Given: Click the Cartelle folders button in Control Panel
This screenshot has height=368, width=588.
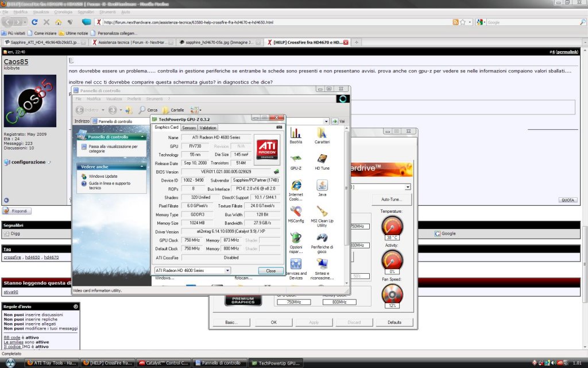Looking at the screenshot, I should pos(173,110).
